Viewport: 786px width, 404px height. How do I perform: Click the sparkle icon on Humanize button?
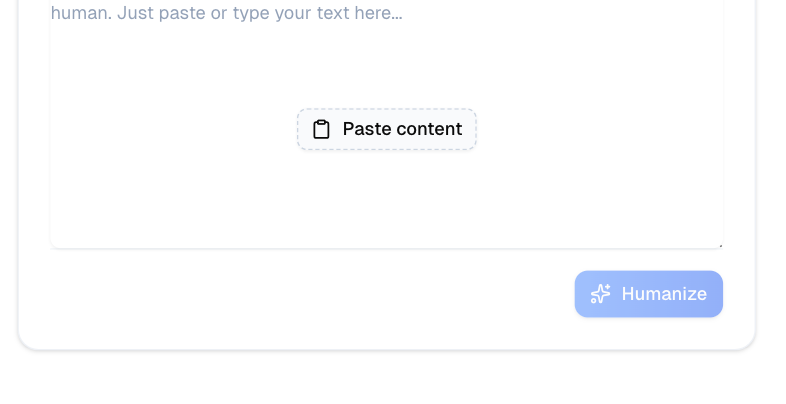[600, 294]
